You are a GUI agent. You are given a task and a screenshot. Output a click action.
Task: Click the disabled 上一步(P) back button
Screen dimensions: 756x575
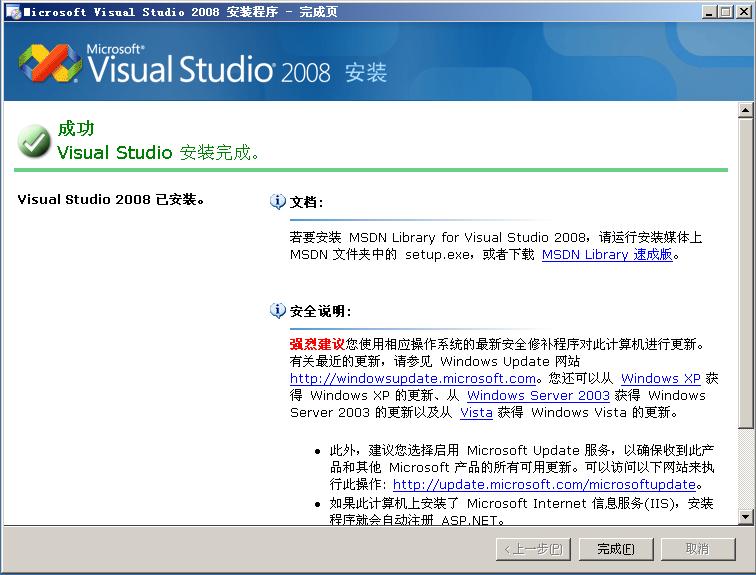click(533, 549)
